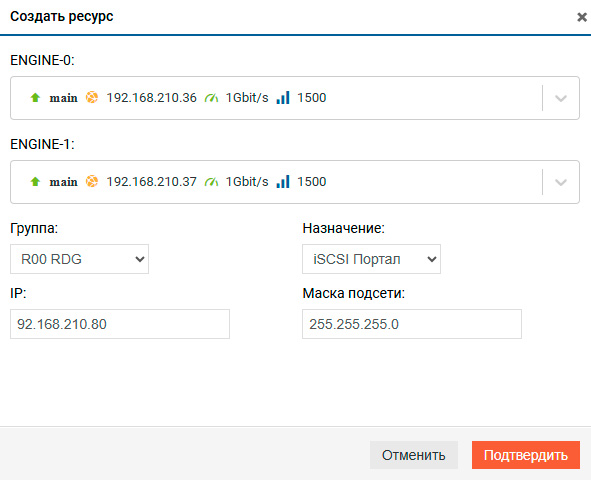591x480 pixels.
Task: Open the Назначение dropdown showing iSCSI Портал
Action: coord(371,259)
